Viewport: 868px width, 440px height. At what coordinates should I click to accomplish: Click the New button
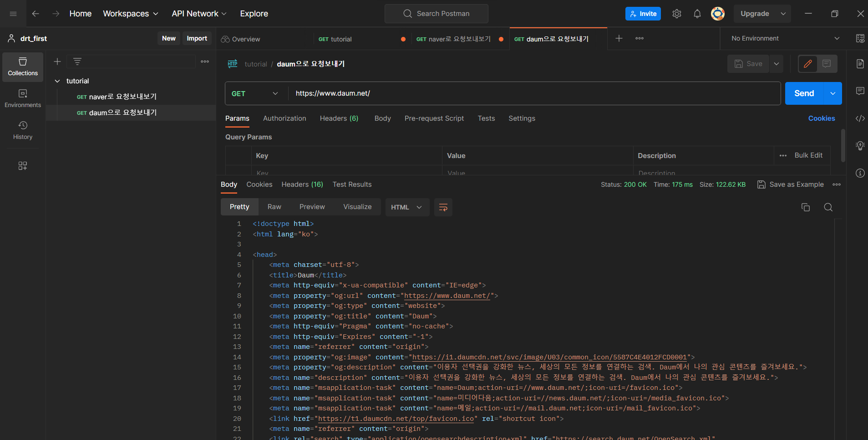(169, 38)
